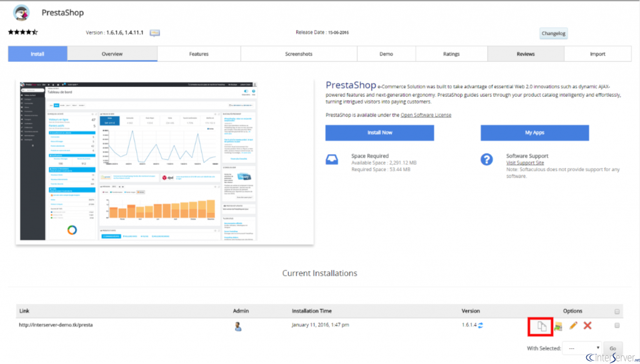Go to the Demo tab
Screen dimensions: 640x364
click(386, 54)
